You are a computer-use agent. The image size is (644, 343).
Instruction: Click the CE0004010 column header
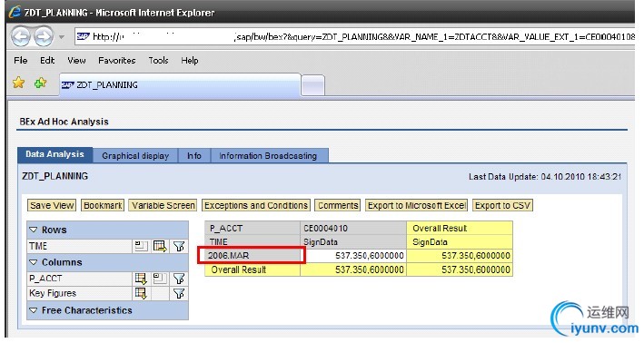(353, 228)
